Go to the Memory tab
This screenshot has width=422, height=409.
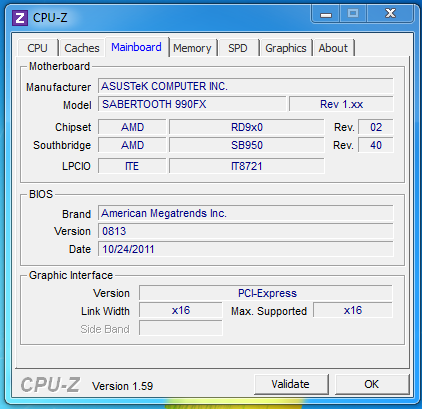(x=192, y=48)
